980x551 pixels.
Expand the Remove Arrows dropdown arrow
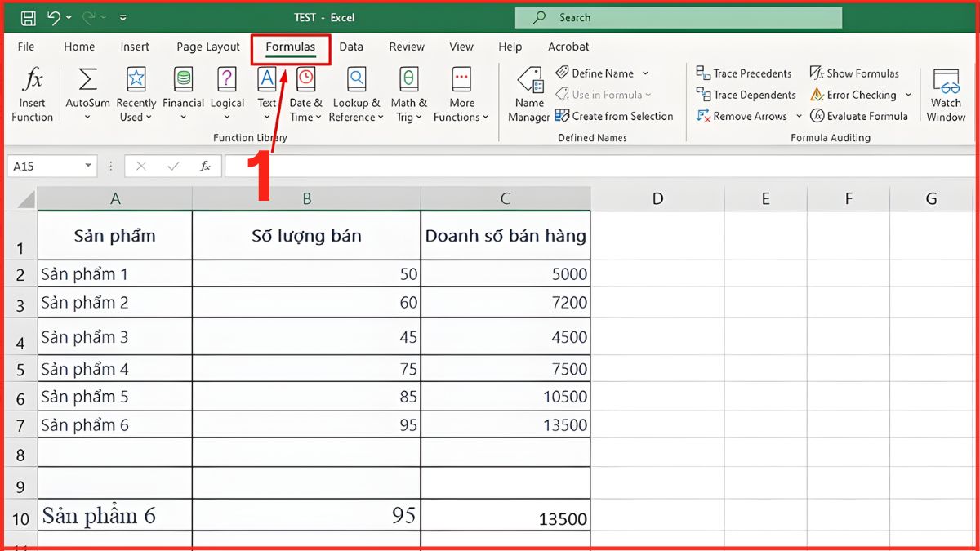798,116
